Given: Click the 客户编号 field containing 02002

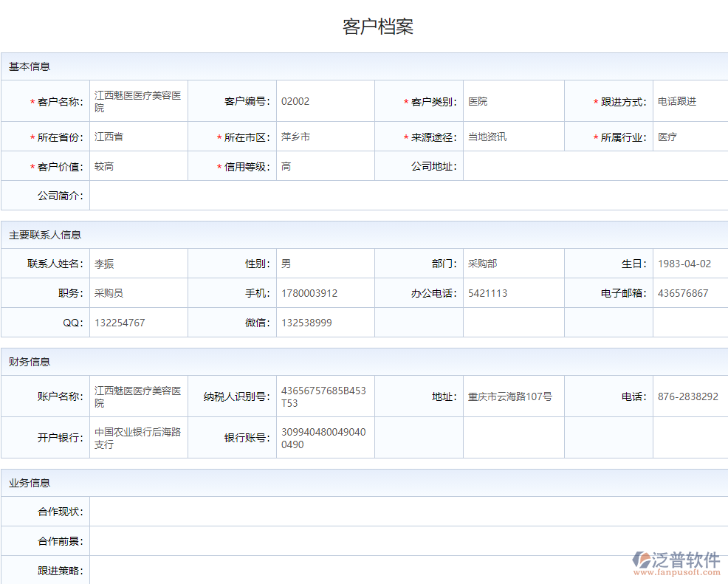Looking at the screenshot, I should (325, 101).
